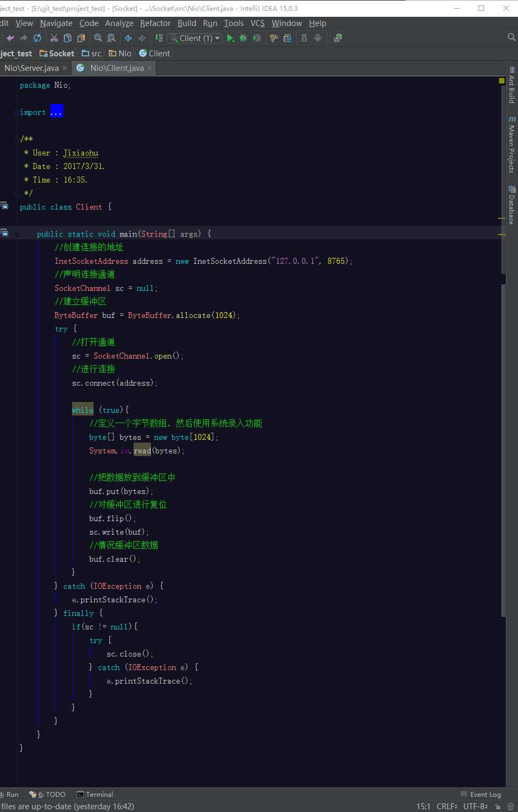Open the Ant Build side panel

[x=512, y=85]
